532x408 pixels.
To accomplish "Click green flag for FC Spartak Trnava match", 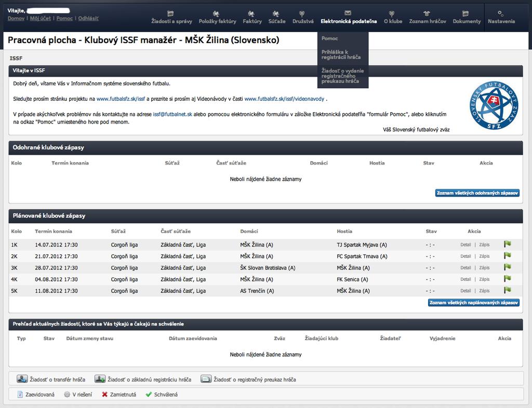I will (508, 255).
